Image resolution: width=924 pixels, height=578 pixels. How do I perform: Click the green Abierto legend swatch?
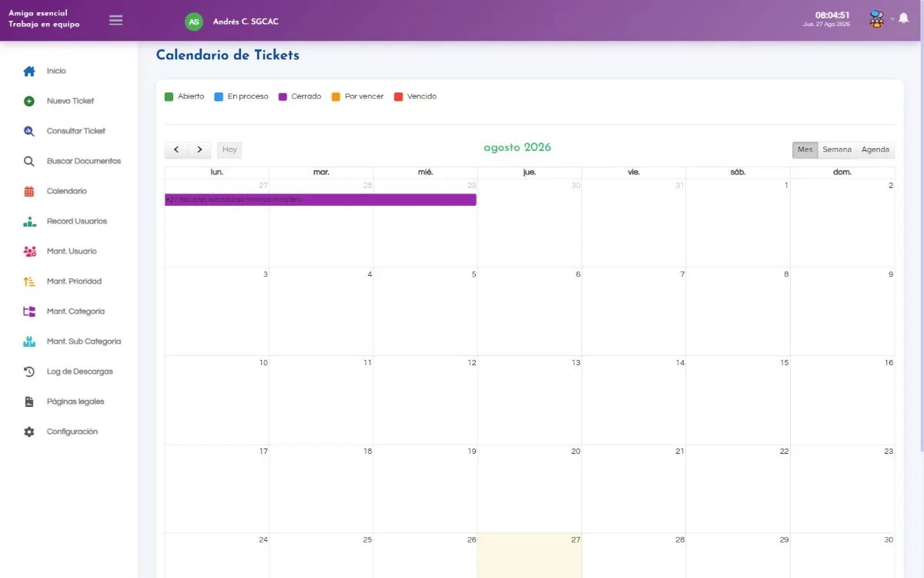(x=169, y=96)
